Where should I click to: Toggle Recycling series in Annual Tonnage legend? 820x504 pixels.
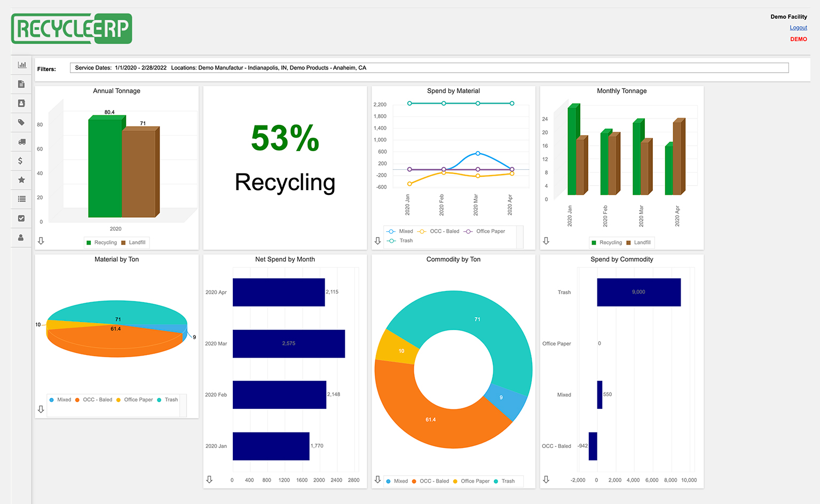coord(101,242)
